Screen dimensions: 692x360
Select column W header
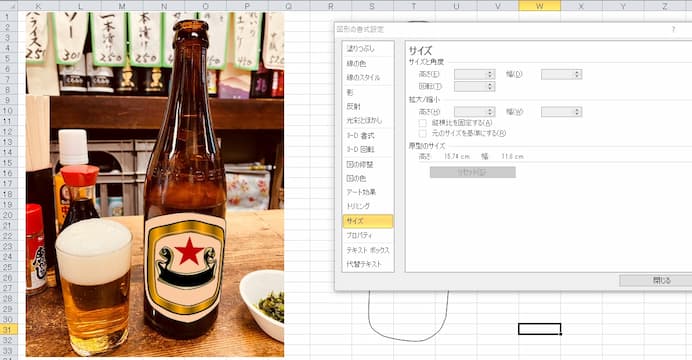click(539, 6)
